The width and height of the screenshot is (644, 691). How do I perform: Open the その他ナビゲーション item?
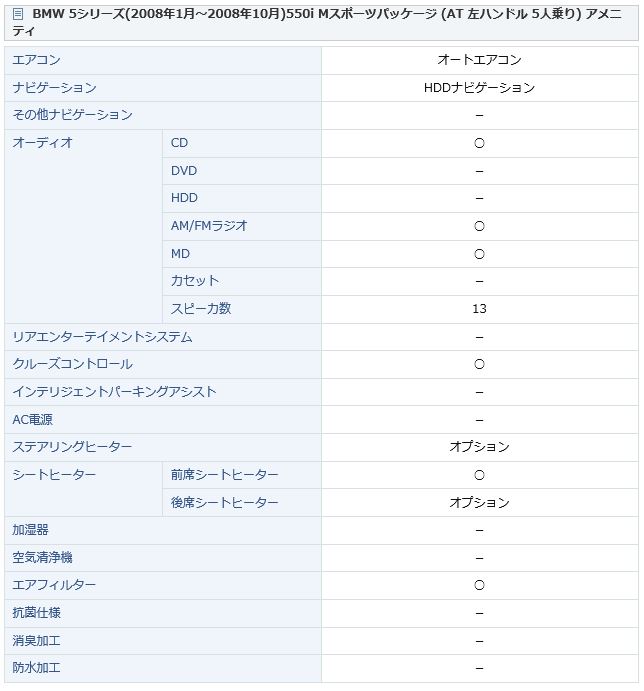tap(72, 115)
